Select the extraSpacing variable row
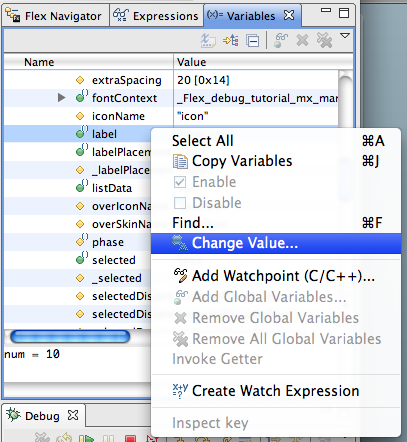The width and height of the screenshot is (407, 442). point(172,80)
